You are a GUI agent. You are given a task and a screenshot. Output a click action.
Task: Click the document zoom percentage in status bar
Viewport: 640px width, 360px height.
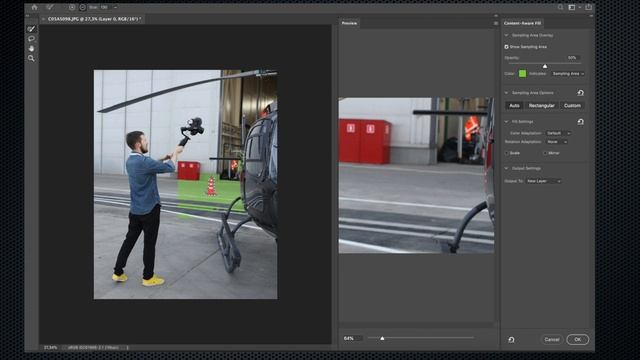(x=51, y=348)
